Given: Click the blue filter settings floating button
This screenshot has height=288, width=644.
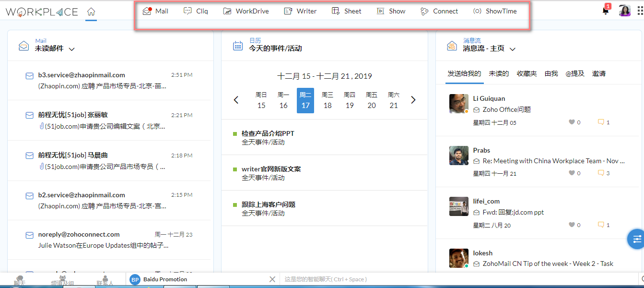Looking at the screenshot, I should point(636,239).
